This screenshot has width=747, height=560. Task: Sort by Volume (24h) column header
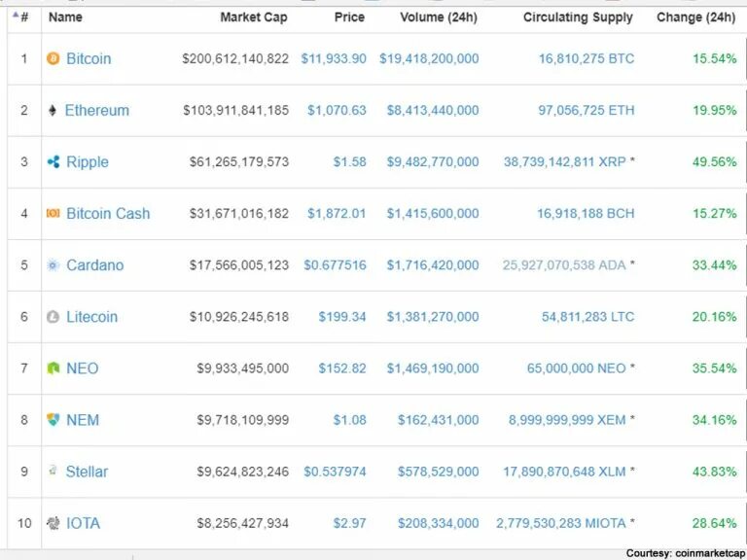(x=439, y=17)
